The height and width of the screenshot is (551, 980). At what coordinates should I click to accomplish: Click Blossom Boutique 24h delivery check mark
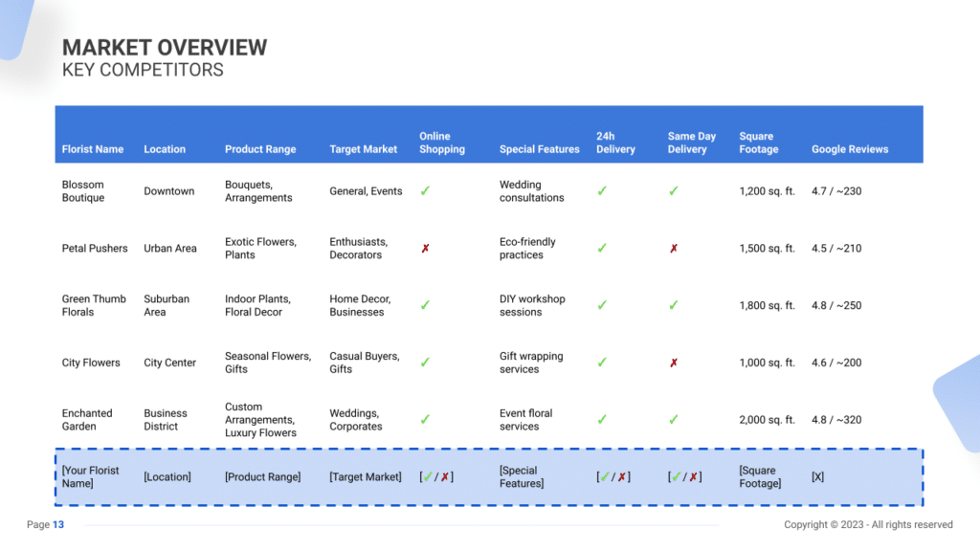[602, 191]
